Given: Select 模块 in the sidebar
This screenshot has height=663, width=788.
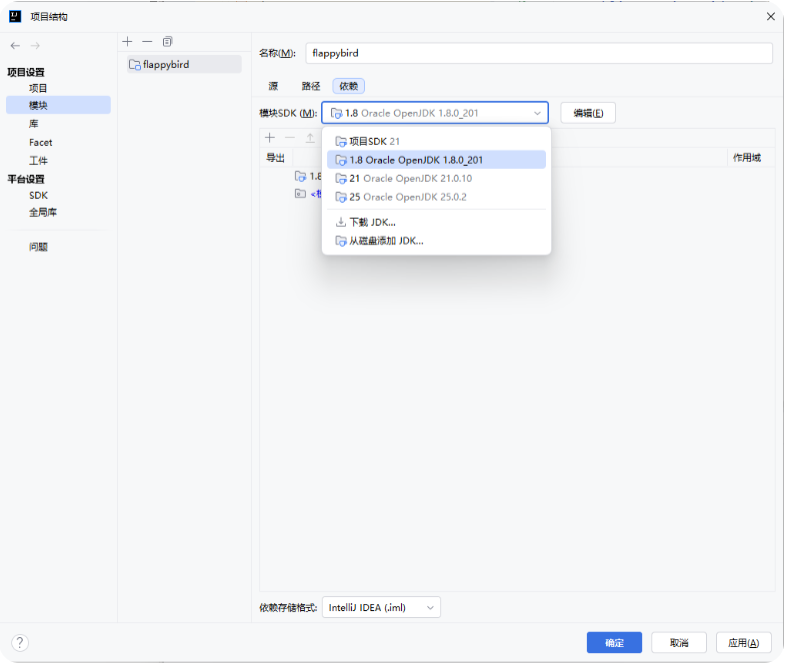Looking at the screenshot, I should click(x=58, y=105).
